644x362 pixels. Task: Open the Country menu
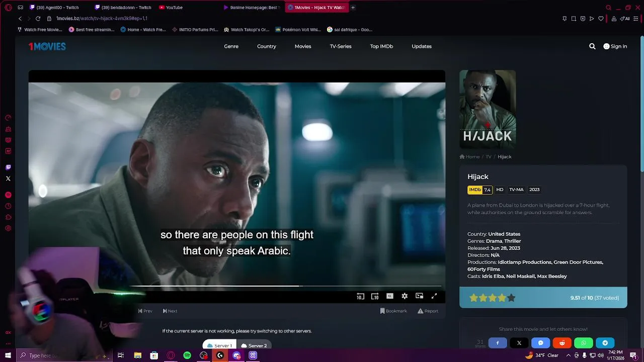click(267, 46)
